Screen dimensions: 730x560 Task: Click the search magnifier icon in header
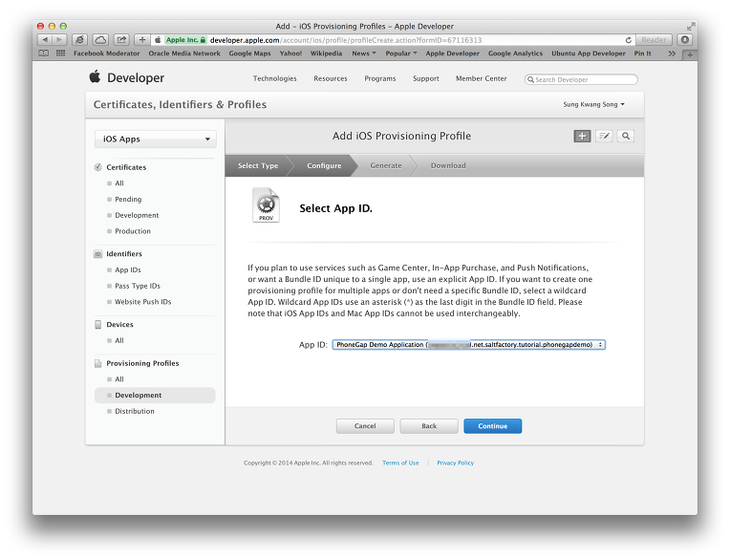pos(626,136)
